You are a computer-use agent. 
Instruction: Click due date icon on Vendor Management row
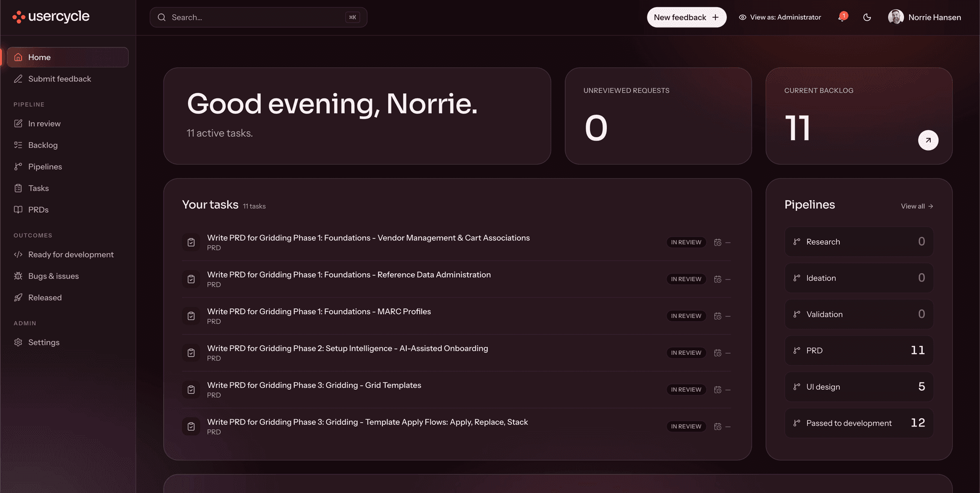point(718,242)
